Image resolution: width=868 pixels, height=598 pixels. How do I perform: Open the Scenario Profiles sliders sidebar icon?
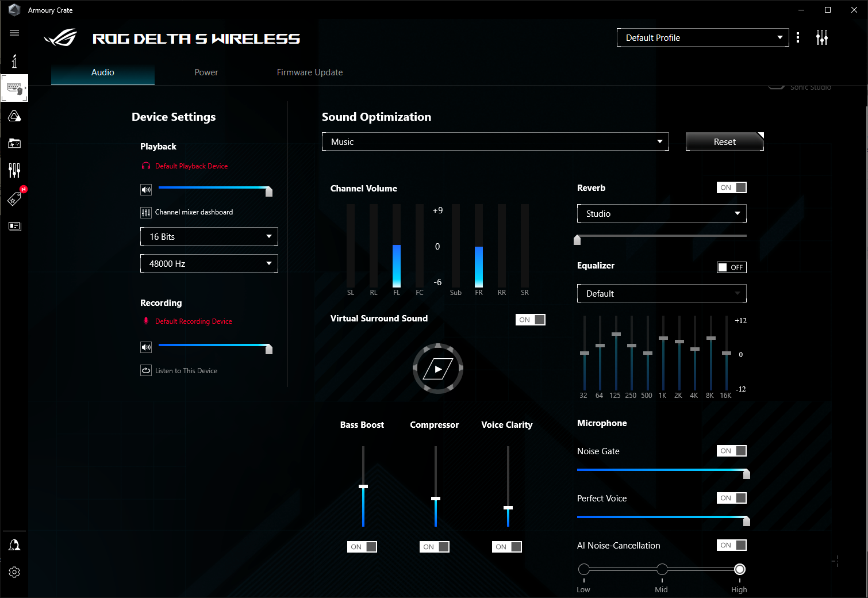(14, 170)
